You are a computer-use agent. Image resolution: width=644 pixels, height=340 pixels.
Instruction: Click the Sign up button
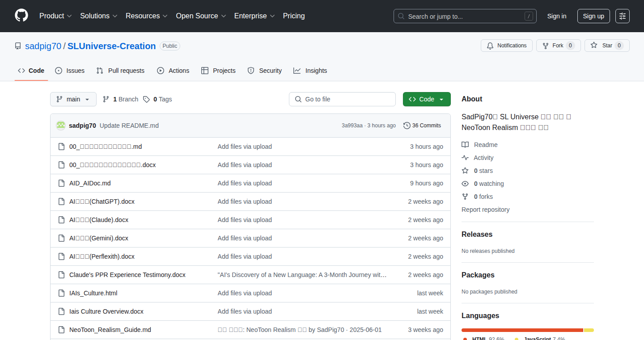coord(593,16)
